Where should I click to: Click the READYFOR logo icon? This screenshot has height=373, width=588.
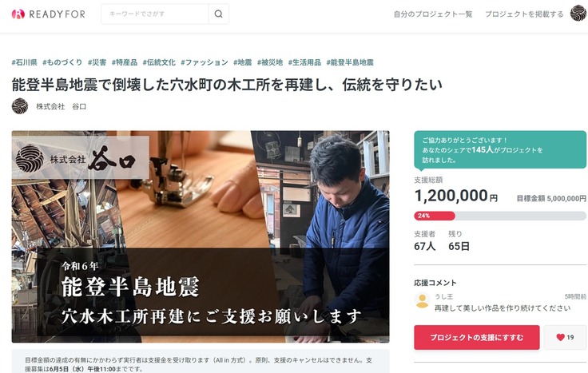click(18, 14)
